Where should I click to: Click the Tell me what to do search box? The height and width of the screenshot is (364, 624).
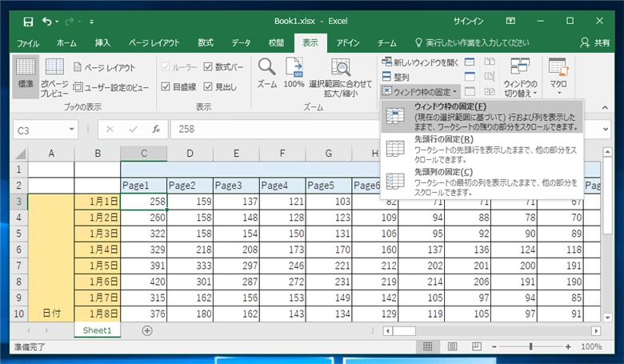472,43
